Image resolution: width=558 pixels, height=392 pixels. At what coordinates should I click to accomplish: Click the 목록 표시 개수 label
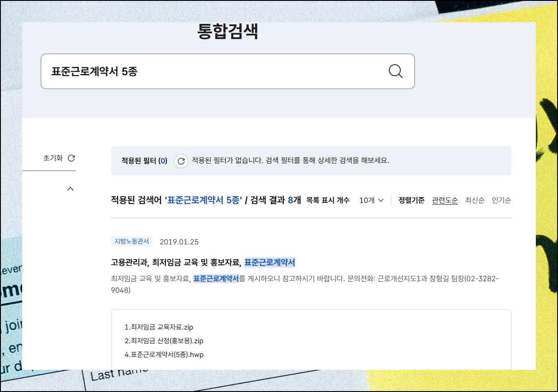[x=328, y=200]
